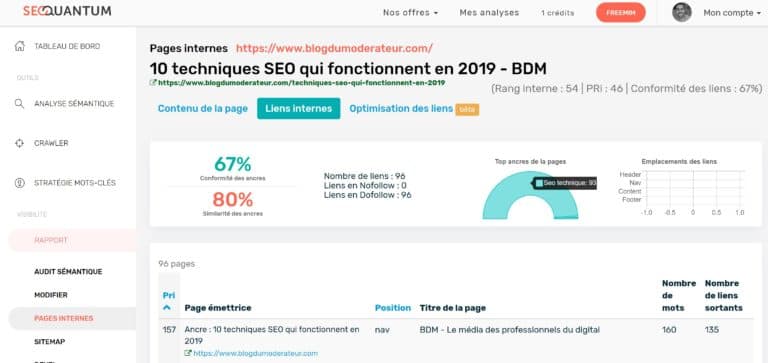Screen dimensions: 768x363
Task: Click the Pri sort arrow
Action: point(167,308)
